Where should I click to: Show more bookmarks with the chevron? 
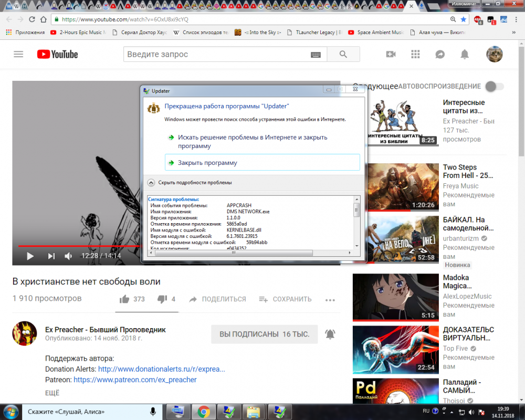(514, 33)
